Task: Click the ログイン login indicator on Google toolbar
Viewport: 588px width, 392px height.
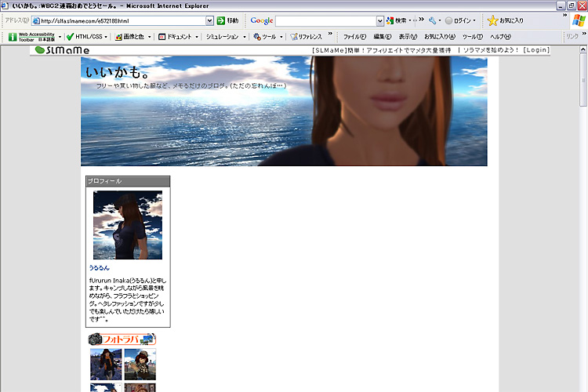Action: coord(458,20)
